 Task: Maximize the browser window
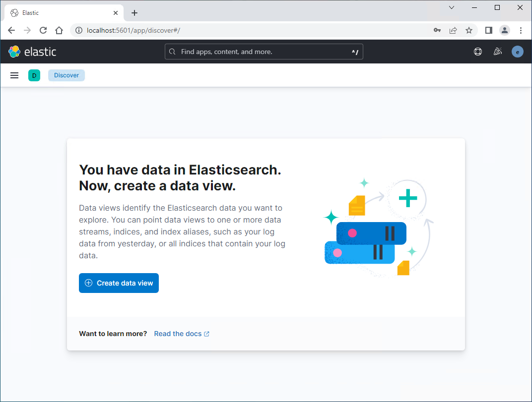pos(497,7)
